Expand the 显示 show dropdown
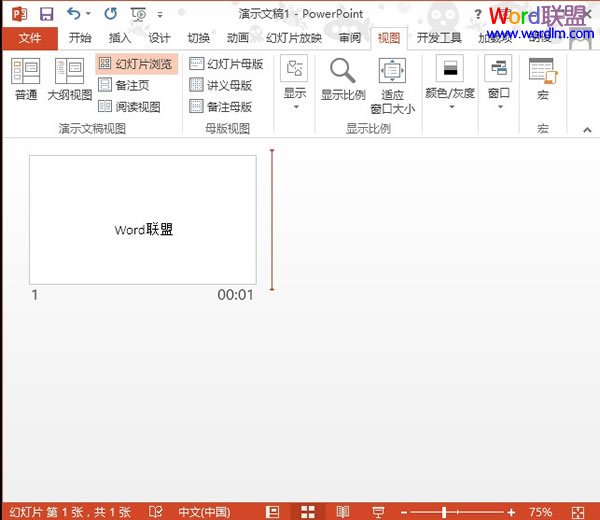This screenshot has width=600, height=520. tap(295, 83)
